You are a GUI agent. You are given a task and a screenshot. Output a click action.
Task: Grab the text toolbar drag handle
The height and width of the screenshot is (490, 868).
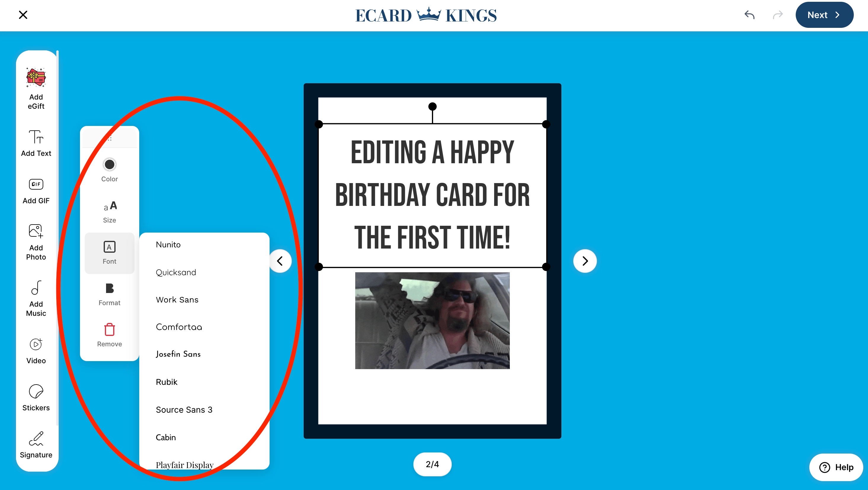pyautogui.click(x=110, y=138)
